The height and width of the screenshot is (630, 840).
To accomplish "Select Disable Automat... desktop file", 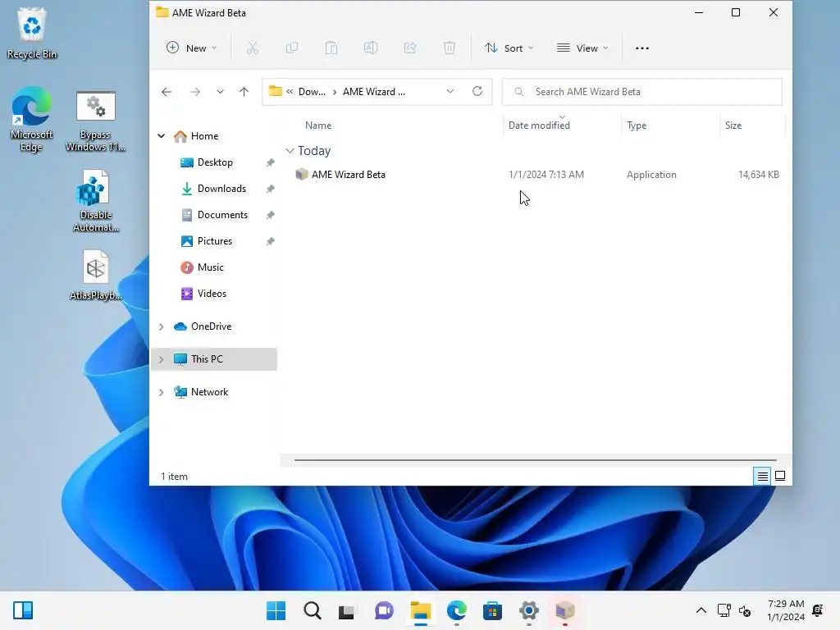I will (95, 202).
